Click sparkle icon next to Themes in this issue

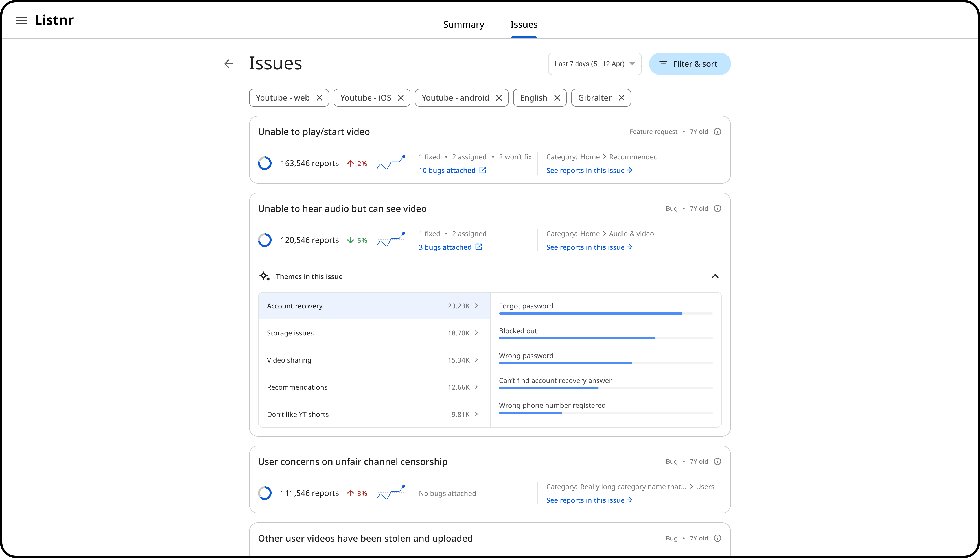pyautogui.click(x=265, y=276)
